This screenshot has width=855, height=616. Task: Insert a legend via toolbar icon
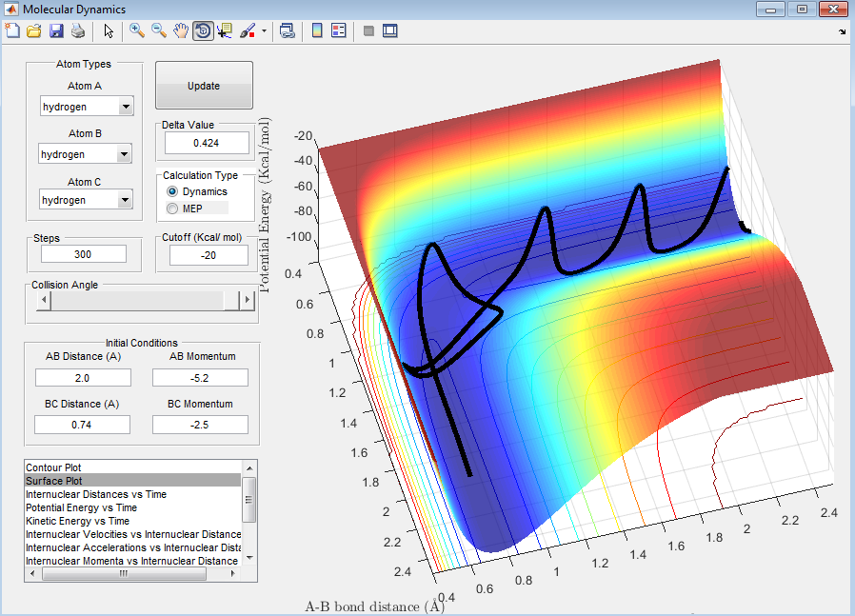pos(339,31)
